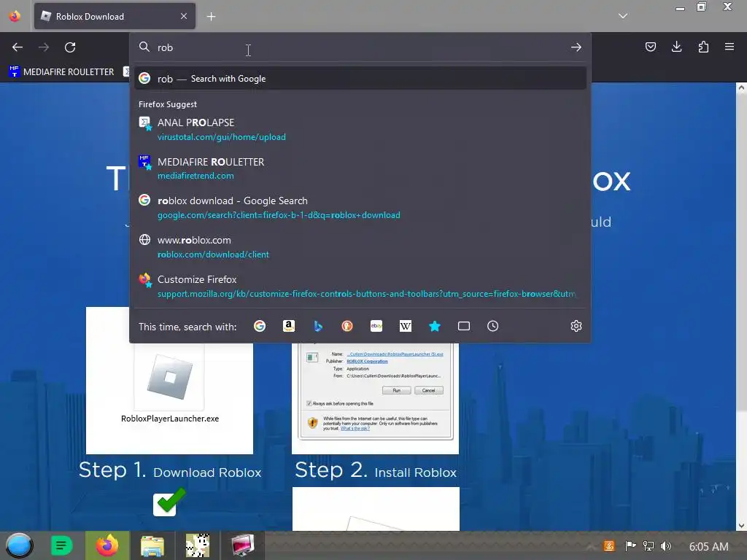Open Action Center flag in tray
Image resolution: width=747 pixels, height=560 pixels.
[630, 546]
